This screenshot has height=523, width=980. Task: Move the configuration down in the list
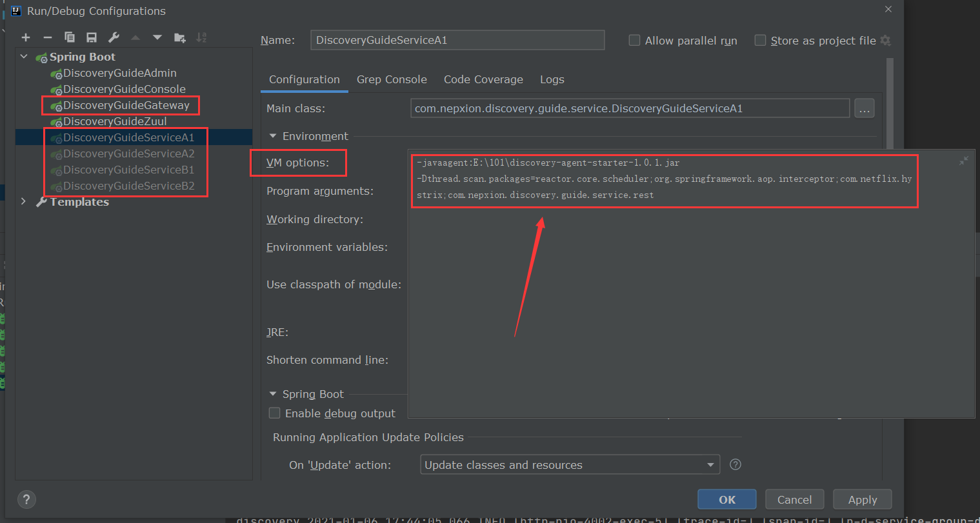157,37
